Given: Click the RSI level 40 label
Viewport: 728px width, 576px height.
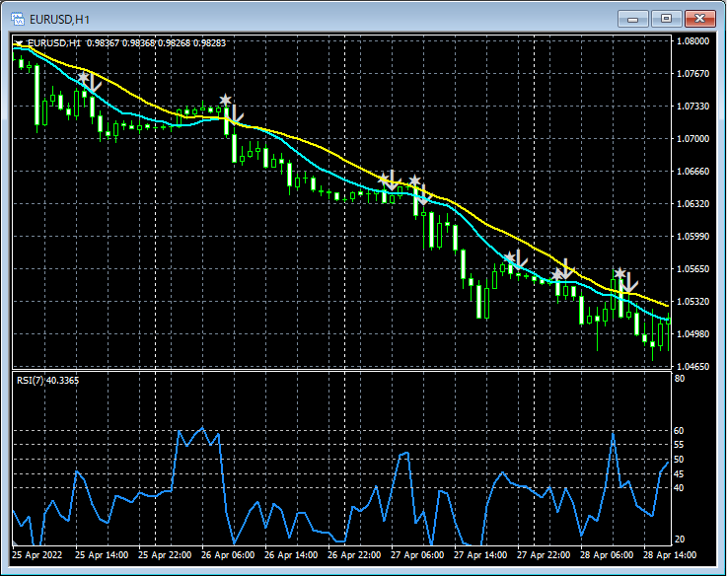Looking at the screenshot, I should point(679,488).
